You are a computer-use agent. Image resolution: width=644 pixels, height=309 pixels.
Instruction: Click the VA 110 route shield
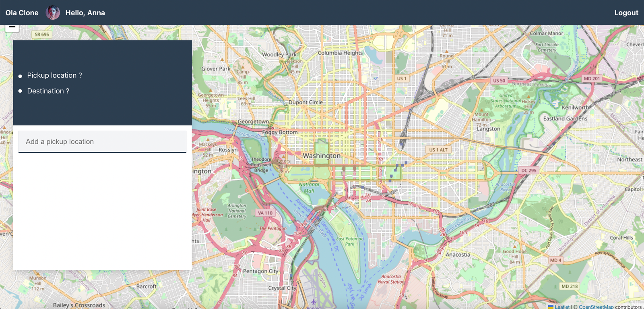(265, 213)
